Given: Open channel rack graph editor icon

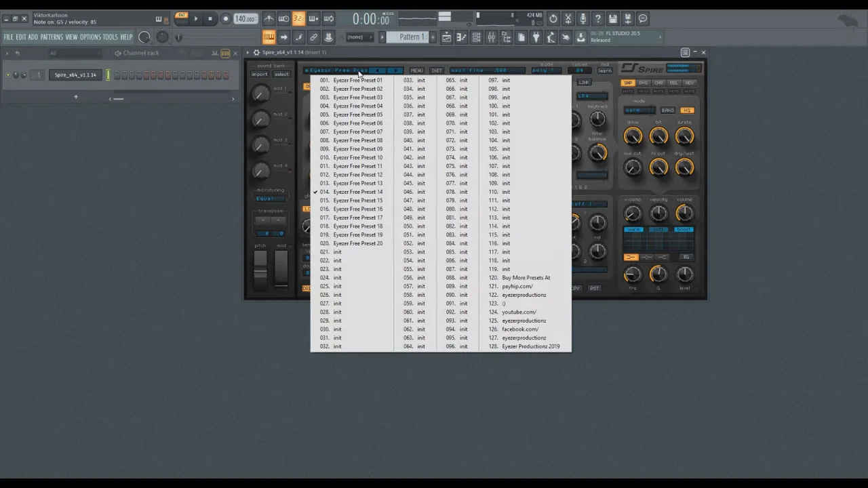Looking at the screenshot, I should pos(215,53).
